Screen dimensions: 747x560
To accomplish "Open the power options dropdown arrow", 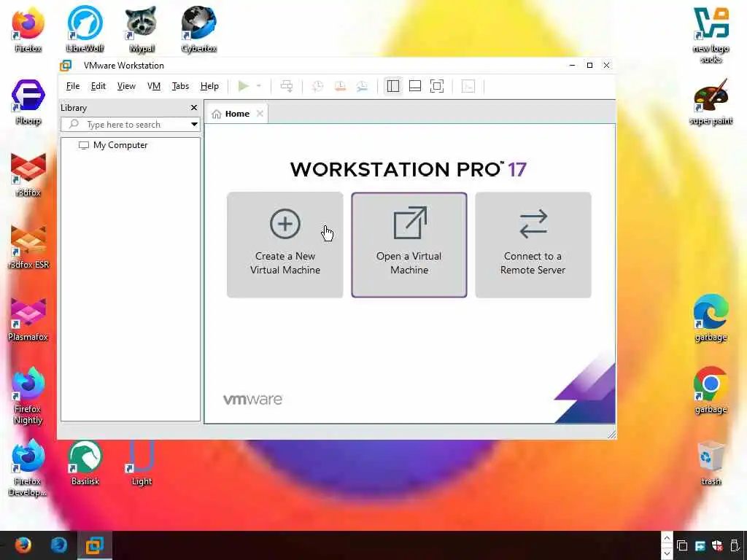I will coord(259,86).
